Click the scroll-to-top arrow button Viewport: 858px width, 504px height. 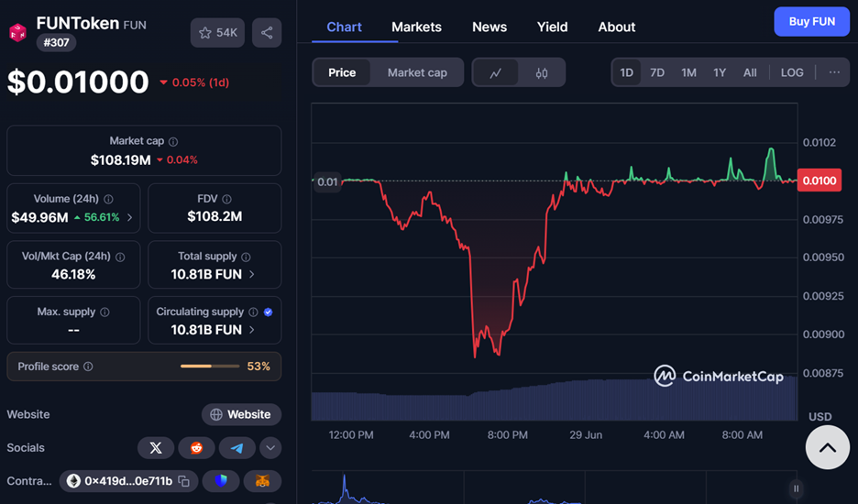click(827, 448)
